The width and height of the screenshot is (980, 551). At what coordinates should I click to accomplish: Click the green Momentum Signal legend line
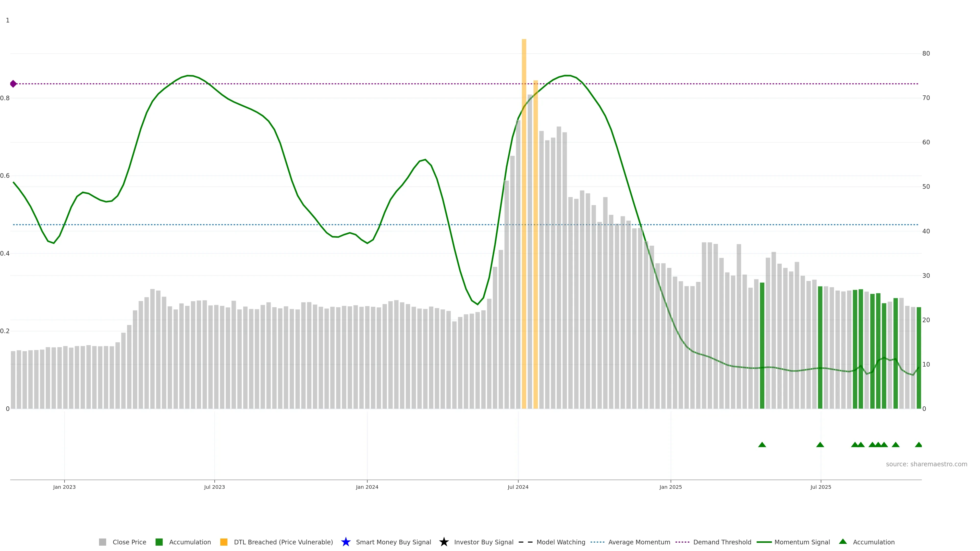click(764, 542)
